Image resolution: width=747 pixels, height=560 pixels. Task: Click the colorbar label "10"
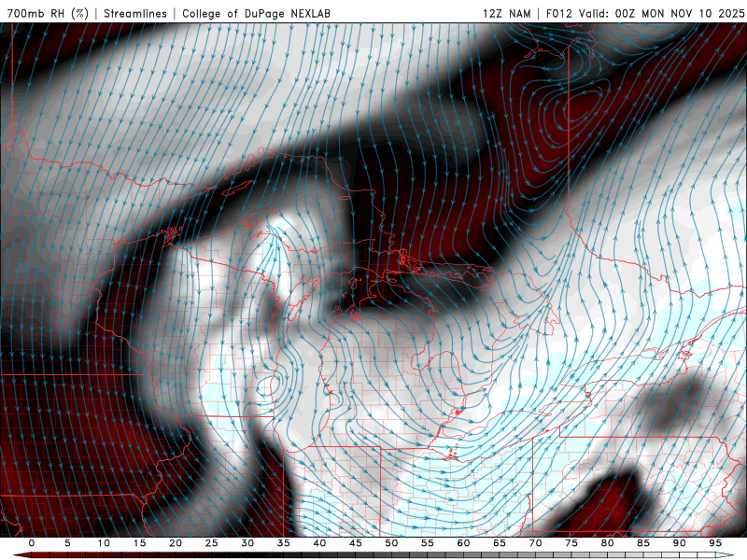(x=104, y=543)
